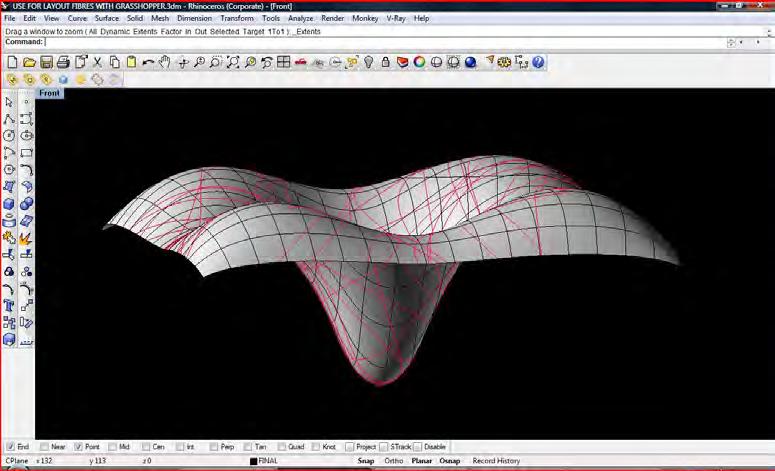Check the Disable osnap checkbox
Screen dimensions: 775x471
pyautogui.click(x=417, y=447)
